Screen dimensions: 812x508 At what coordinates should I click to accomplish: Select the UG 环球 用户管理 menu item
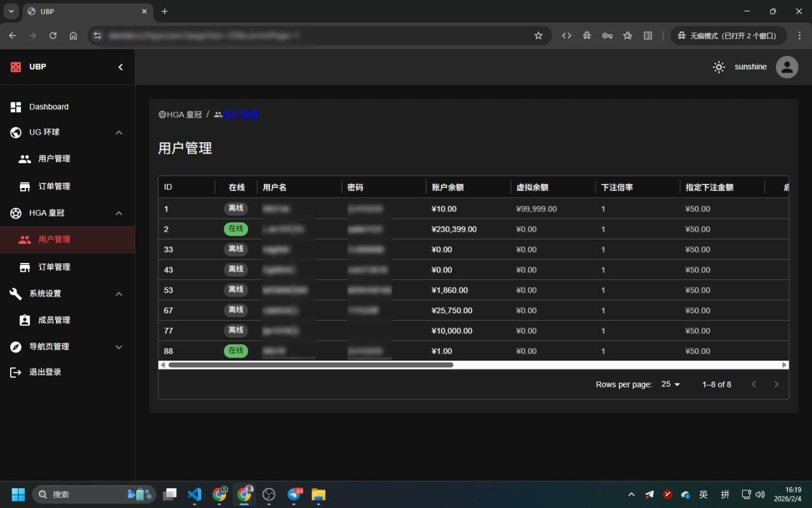(x=55, y=159)
